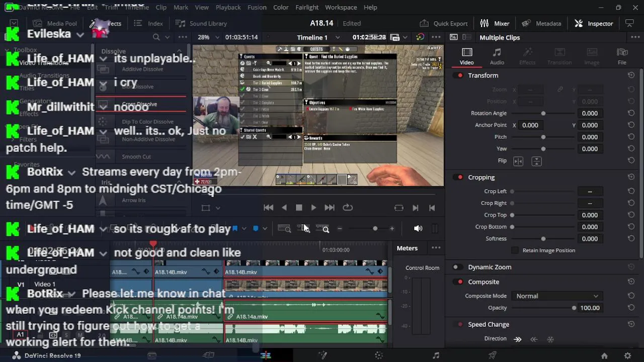Toggle loop playback in viewer
644x362 pixels.
(x=348, y=208)
